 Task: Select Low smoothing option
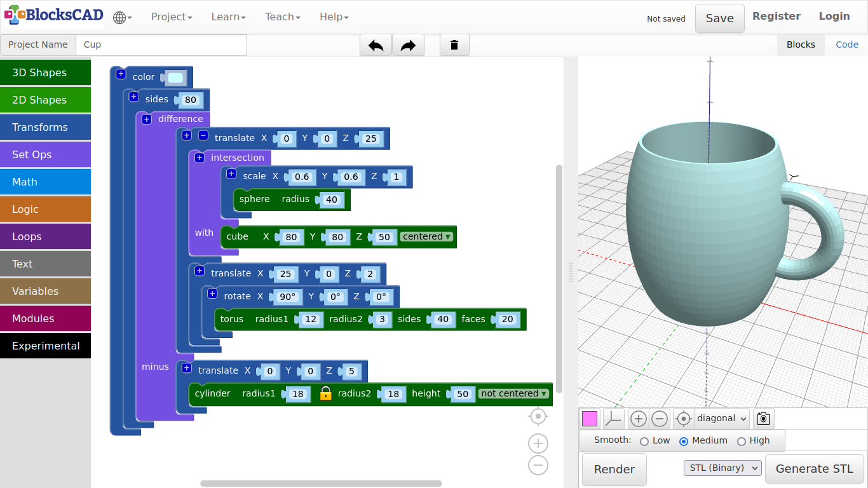(644, 441)
